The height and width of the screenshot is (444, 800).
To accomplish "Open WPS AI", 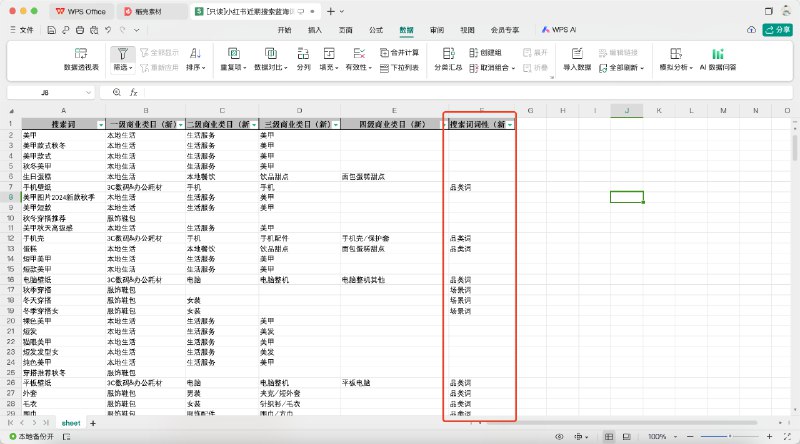I will coord(559,30).
